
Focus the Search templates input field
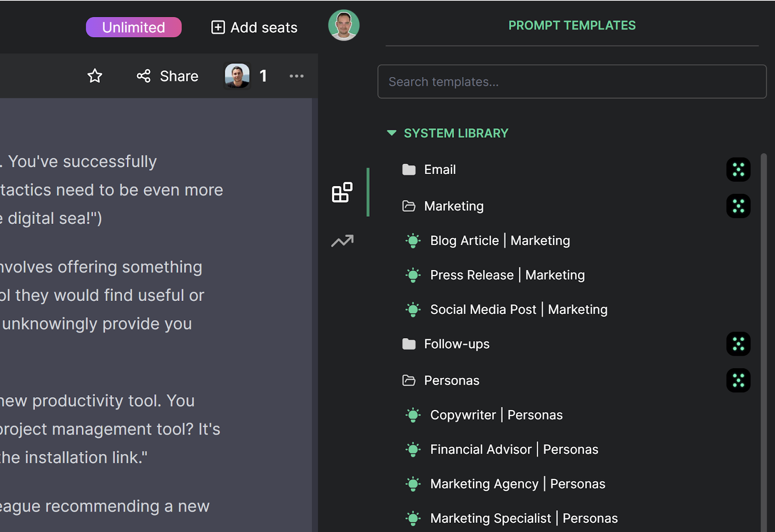572,81
